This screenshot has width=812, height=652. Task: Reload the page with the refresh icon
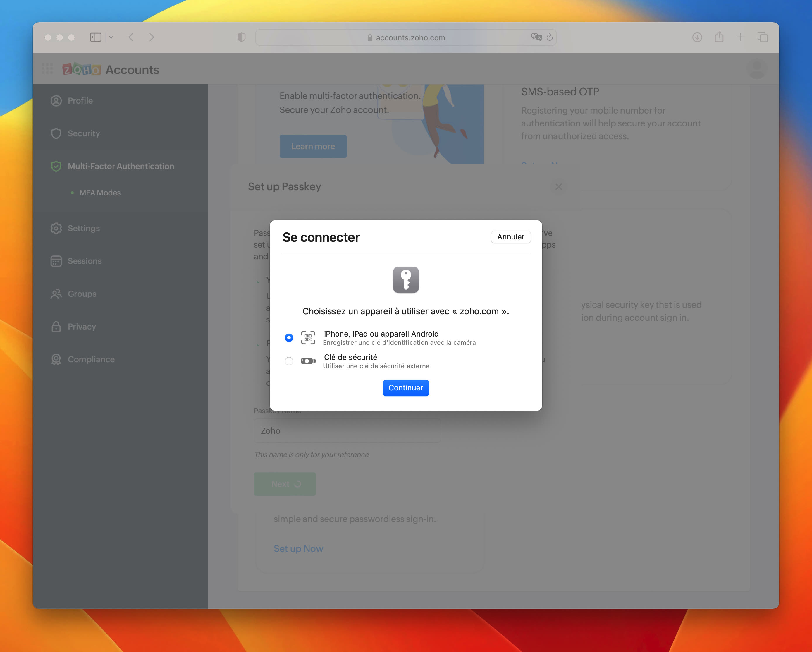550,37
